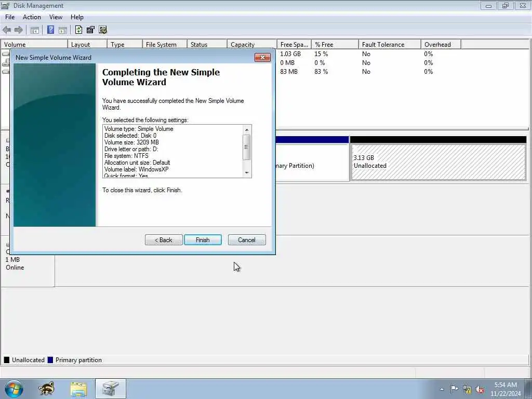Sort by the % Free column header
The width and height of the screenshot is (532, 399).
tap(335, 45)
